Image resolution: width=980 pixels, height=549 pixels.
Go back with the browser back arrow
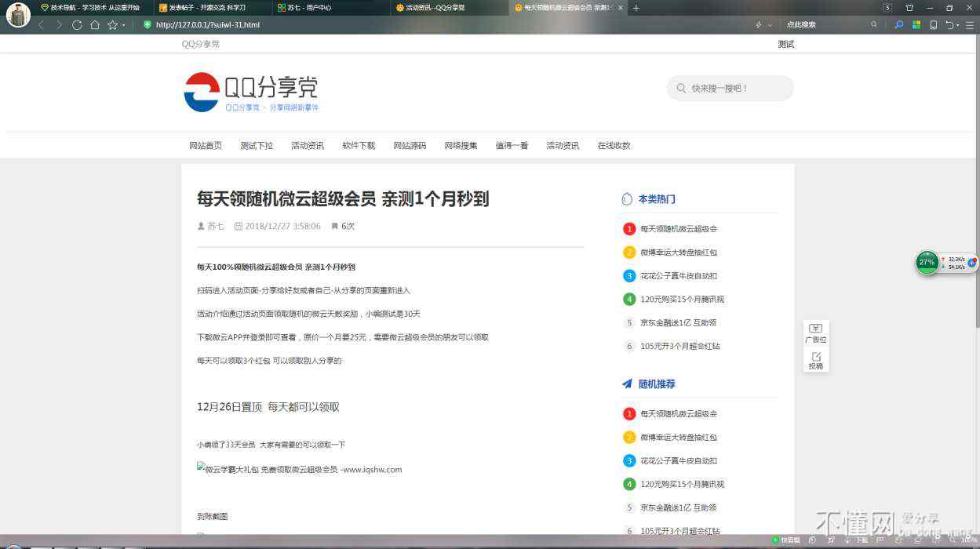(x=42, y=24)
